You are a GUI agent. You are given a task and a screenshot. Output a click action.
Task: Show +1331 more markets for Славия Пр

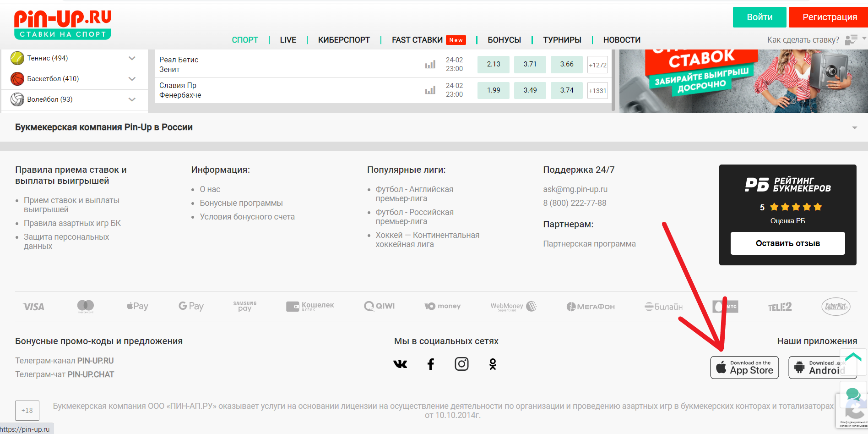tap(597, 90)
